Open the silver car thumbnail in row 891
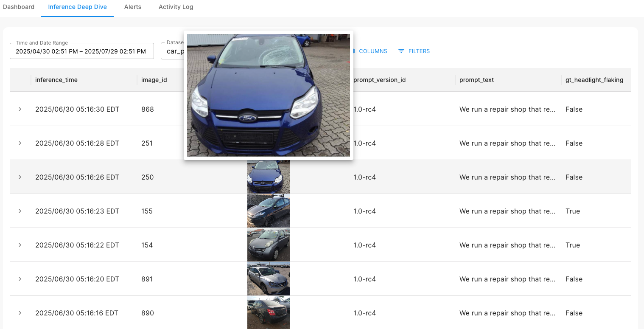Image resolution: width=644 pixels, height=329 pixels. (269, 279)
